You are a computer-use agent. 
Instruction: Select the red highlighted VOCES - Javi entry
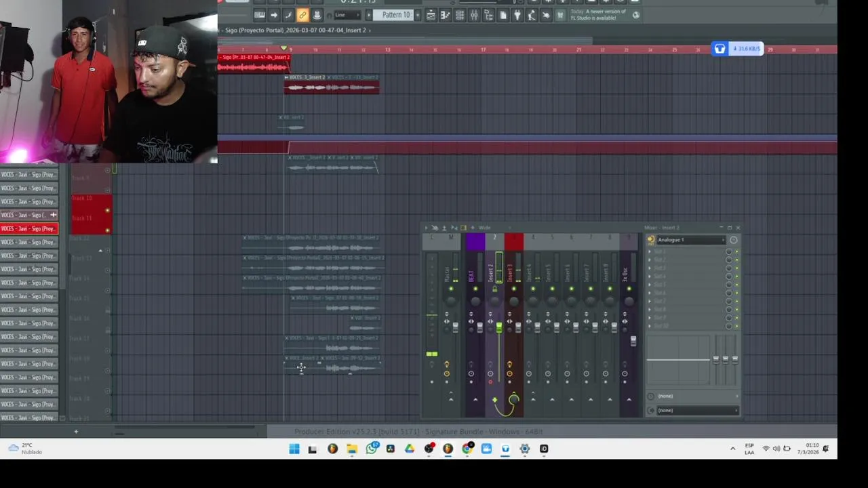tap(29, 228)
